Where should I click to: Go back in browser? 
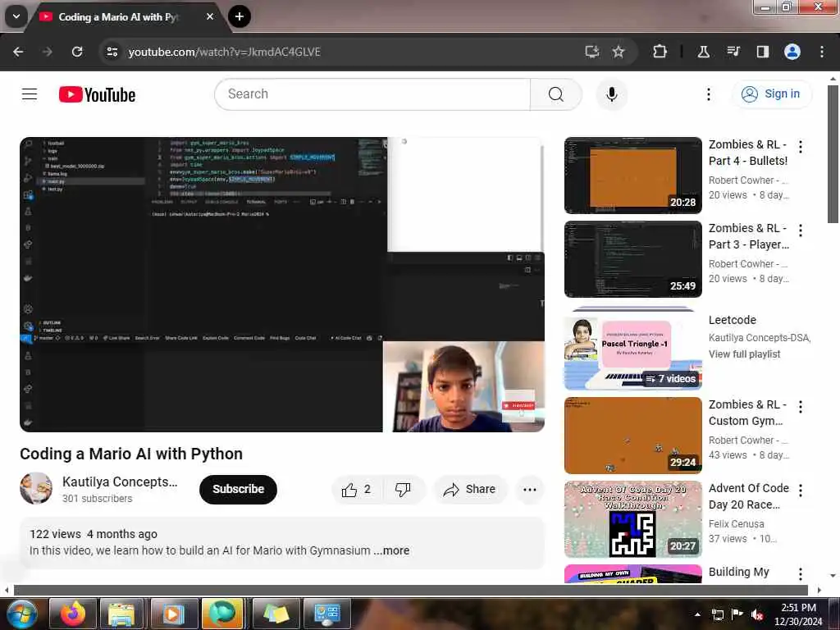pyautogui.click(x=18, y=52)
